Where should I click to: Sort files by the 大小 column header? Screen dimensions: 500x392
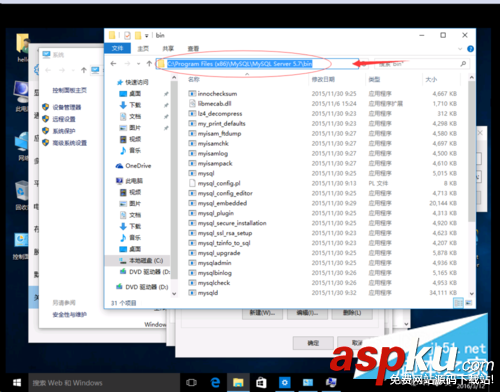(x=431, y=79)
